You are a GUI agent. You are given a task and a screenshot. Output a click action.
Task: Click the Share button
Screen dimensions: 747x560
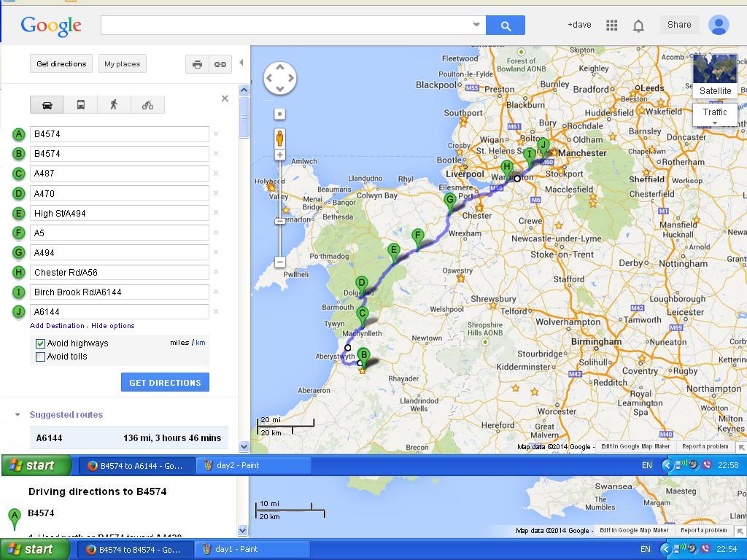679,25
